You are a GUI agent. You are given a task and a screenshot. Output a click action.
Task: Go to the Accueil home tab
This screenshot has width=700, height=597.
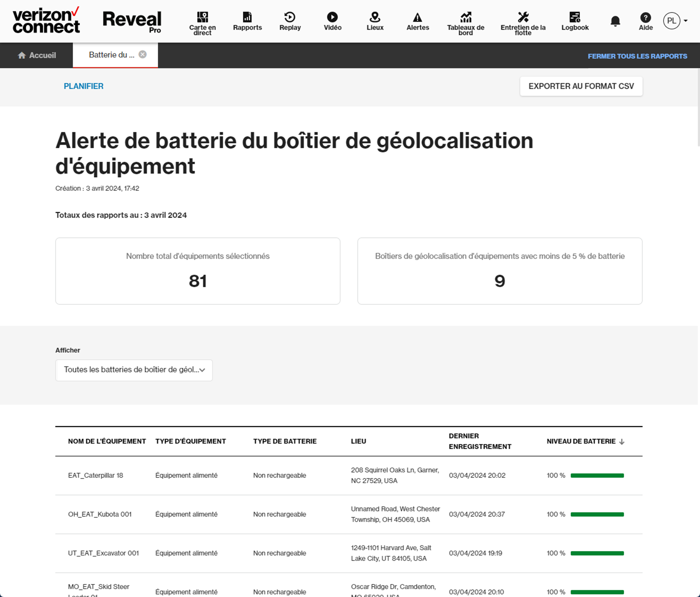click(x=37, y=55)
